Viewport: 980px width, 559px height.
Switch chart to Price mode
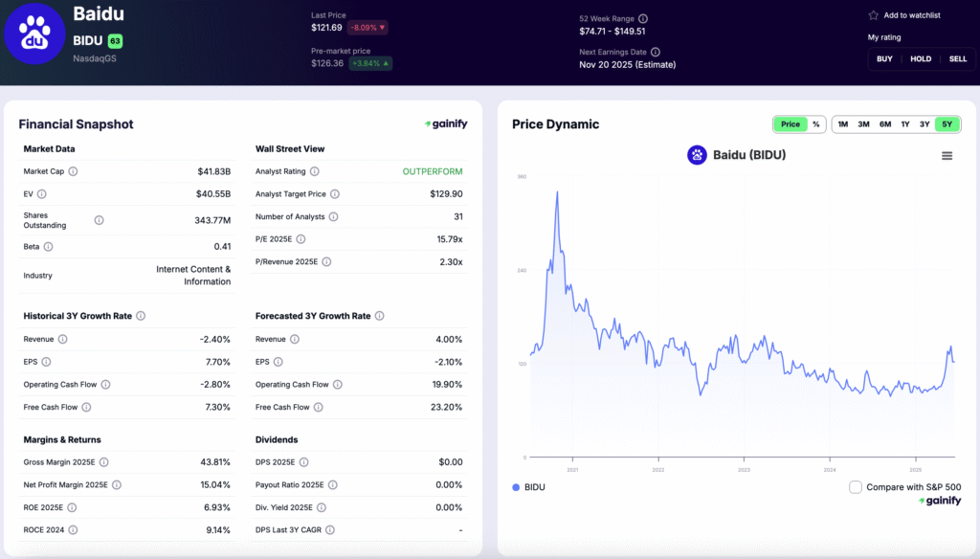click(790, 124)
